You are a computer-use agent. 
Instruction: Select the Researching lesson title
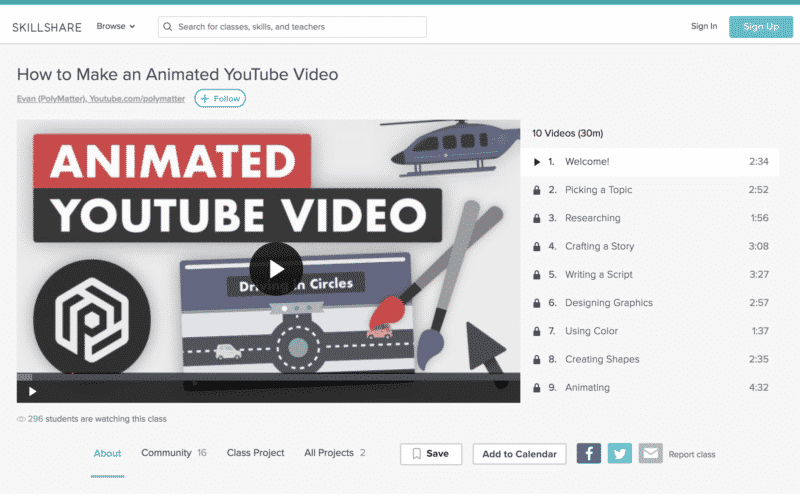coord(592,218)
